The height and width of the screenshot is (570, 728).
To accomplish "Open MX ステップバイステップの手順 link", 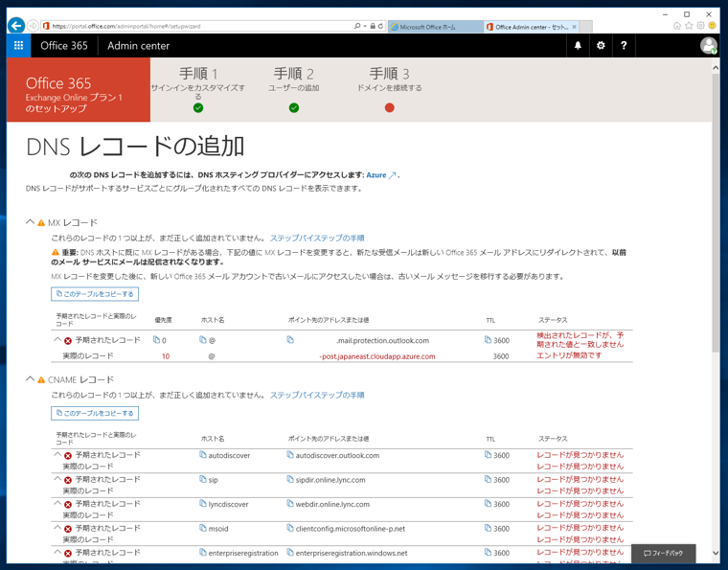I will pos(317,239).
